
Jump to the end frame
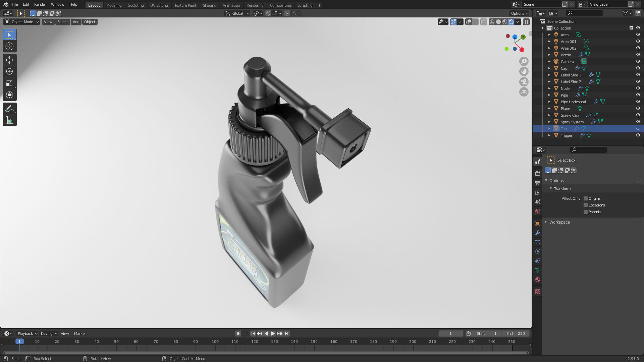[286, 334]
